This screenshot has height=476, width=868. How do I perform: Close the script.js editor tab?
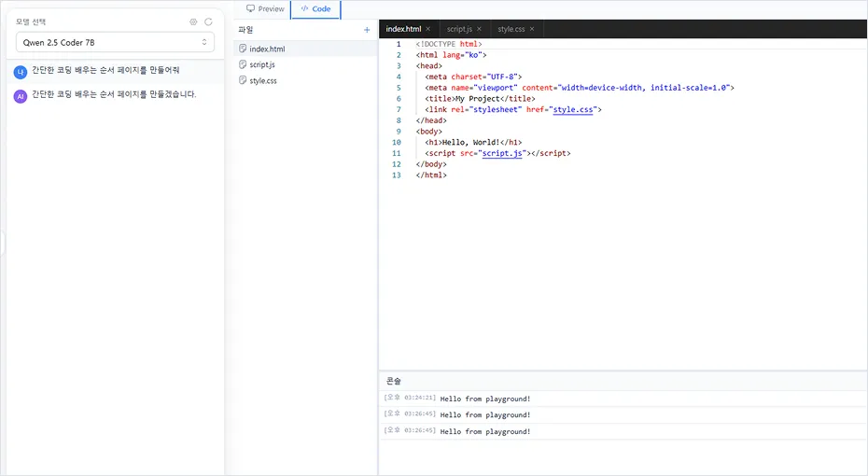(479, 29)
